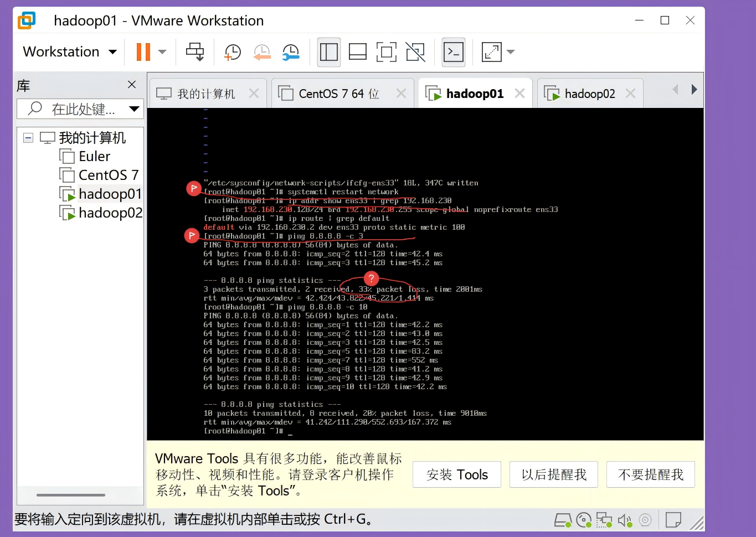
Task: Close the 库 library panel
Action: click(132, 84)
